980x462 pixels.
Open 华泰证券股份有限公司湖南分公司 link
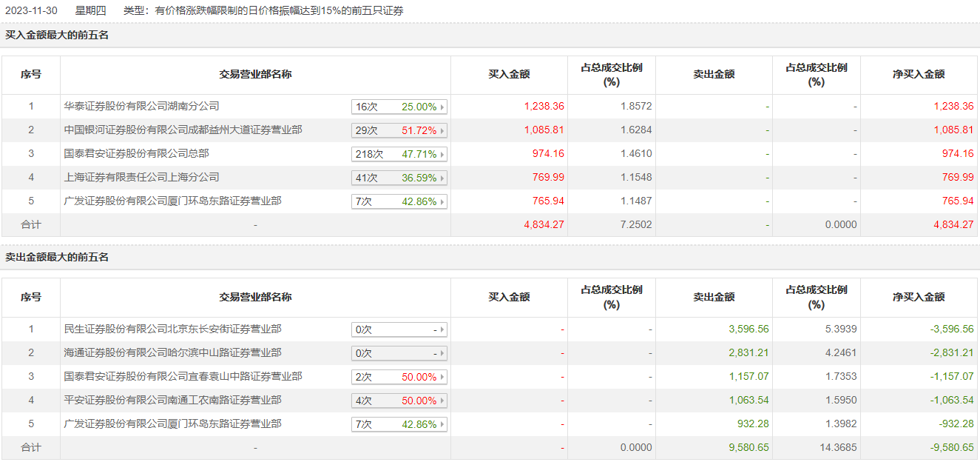click(142, 106)
